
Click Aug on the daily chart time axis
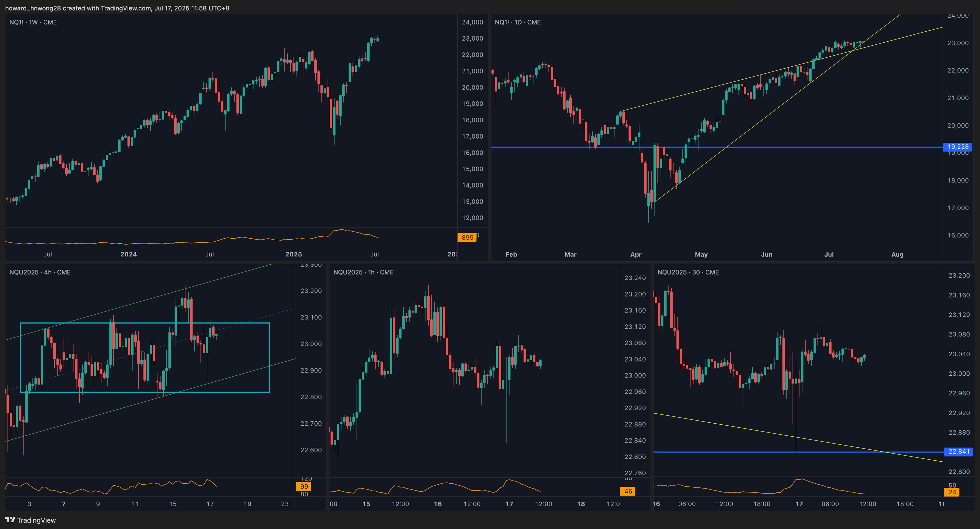click(898, 254)
